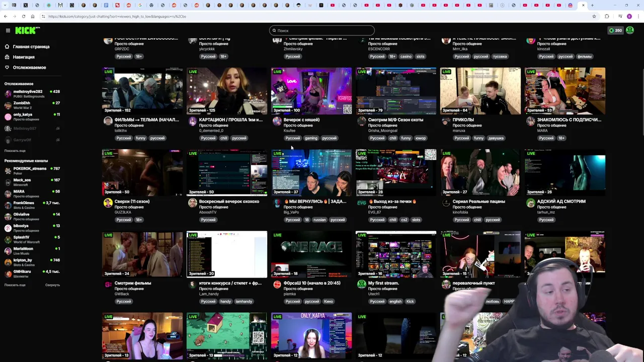The width and height of the screenshot is (644, 362).
Task: Click tolikthx streamer avatar
Action: pyautogui.click(x=108, y=121)
